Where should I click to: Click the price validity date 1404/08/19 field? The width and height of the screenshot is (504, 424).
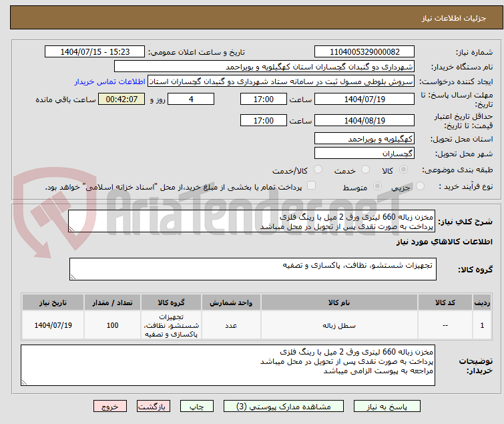364,120
